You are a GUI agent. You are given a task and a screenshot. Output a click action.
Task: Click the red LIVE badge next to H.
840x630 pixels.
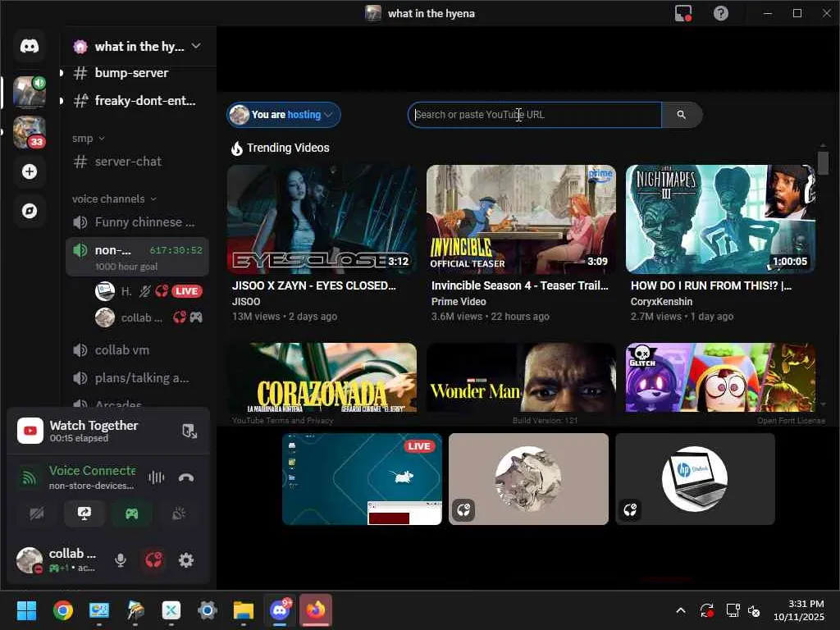(186, 291)
